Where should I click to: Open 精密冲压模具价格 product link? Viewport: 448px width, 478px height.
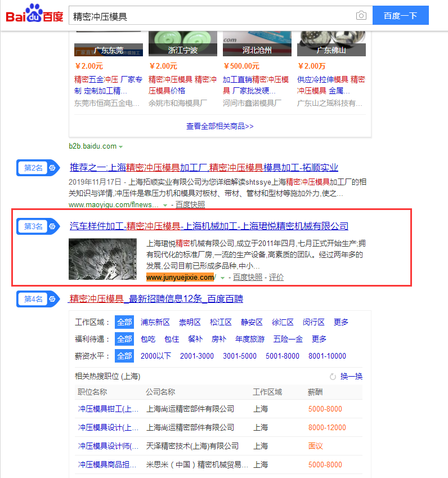click(182, 85)
